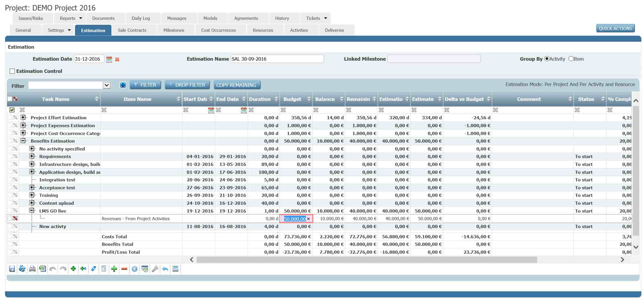The height and width of the screenshot is (303, 644).
Task: Click the blue grid icon beside Filter
Action: pos(123,85)
